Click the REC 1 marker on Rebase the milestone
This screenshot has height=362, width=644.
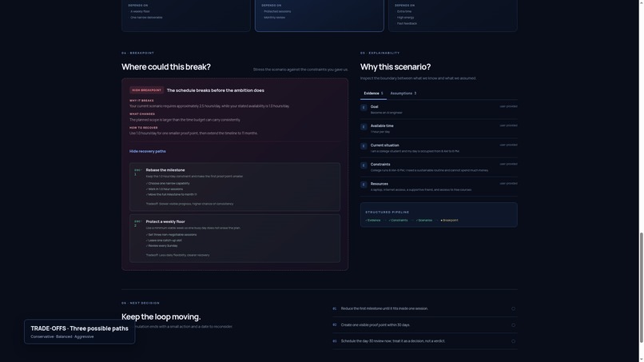tap(137, 172)
